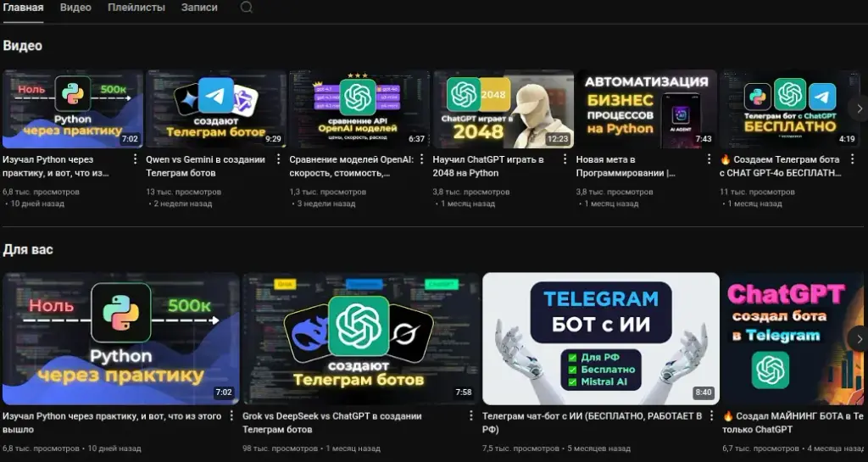Open options menu for 'Grok vs DeepSeek vs ChatGPT'
This screenshot has width=868, height=462.
[x=471, y=415]
